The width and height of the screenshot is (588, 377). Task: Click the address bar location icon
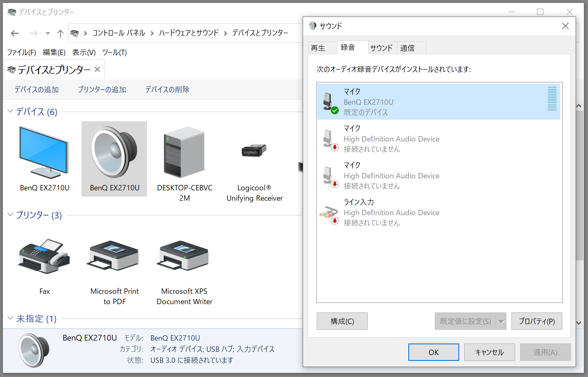75,33
